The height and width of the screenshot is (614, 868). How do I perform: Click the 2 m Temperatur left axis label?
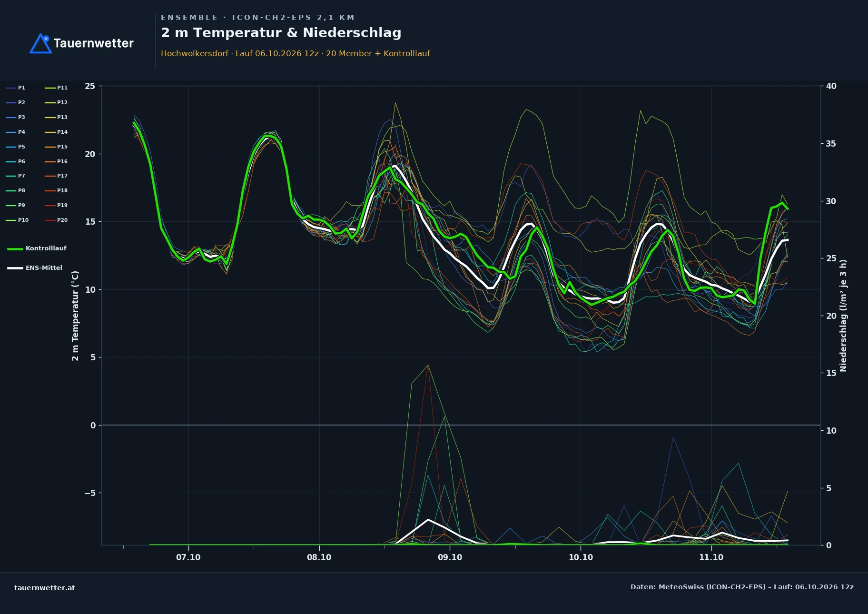(75, 316)
